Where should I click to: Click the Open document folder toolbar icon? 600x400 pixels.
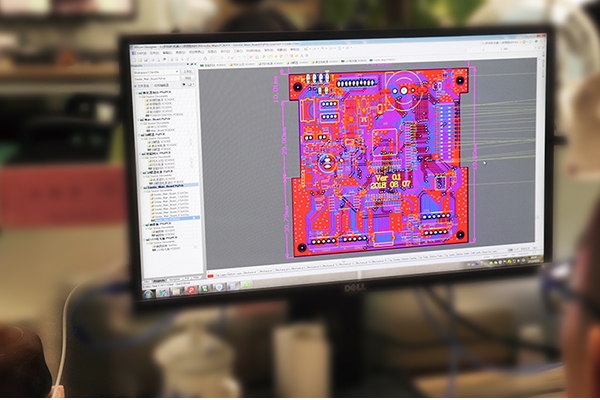point(140,60)
